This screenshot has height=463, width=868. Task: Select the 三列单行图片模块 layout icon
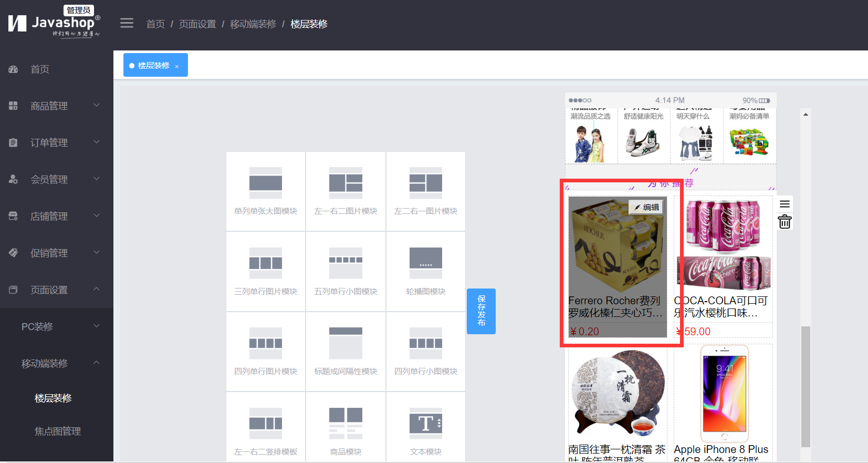pyautogui.click(x=266, y=263)
